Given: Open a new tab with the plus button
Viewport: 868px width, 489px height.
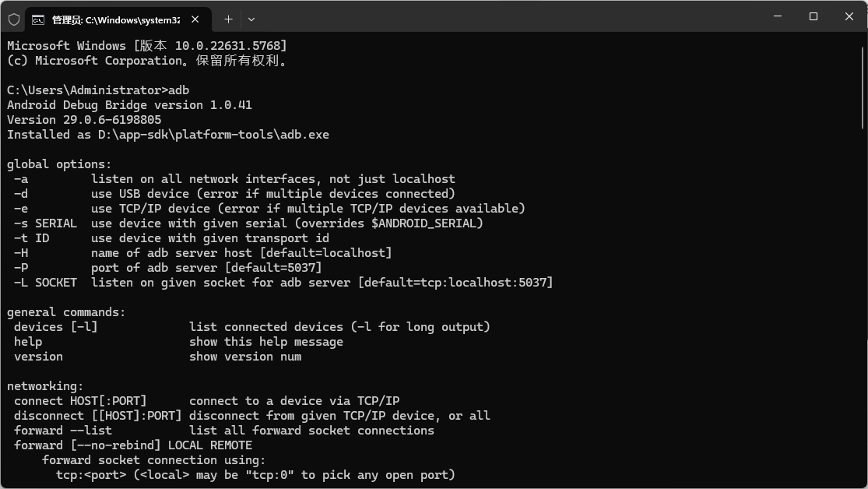Looking at the screenshot, I should 228,19.
